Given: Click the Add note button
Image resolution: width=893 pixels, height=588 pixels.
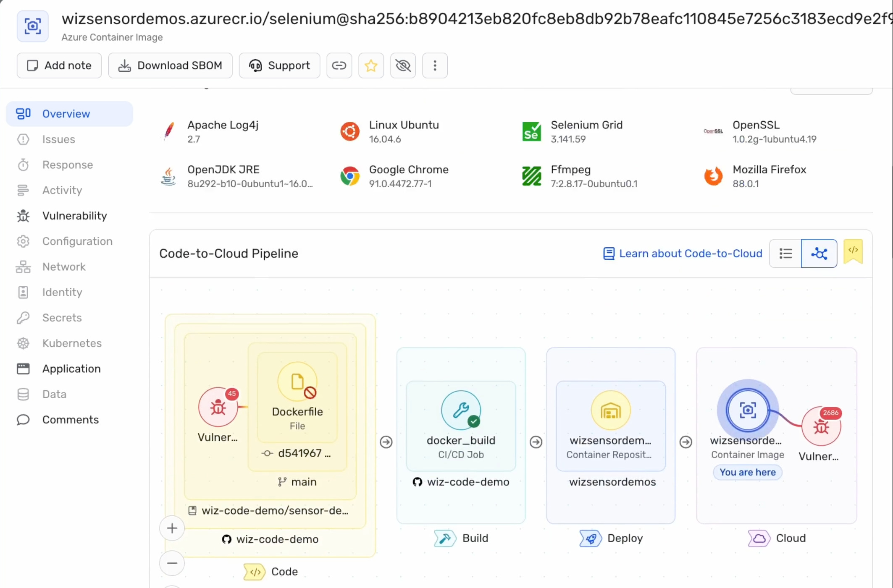Looking at the screenshot, I should (59, 65).
